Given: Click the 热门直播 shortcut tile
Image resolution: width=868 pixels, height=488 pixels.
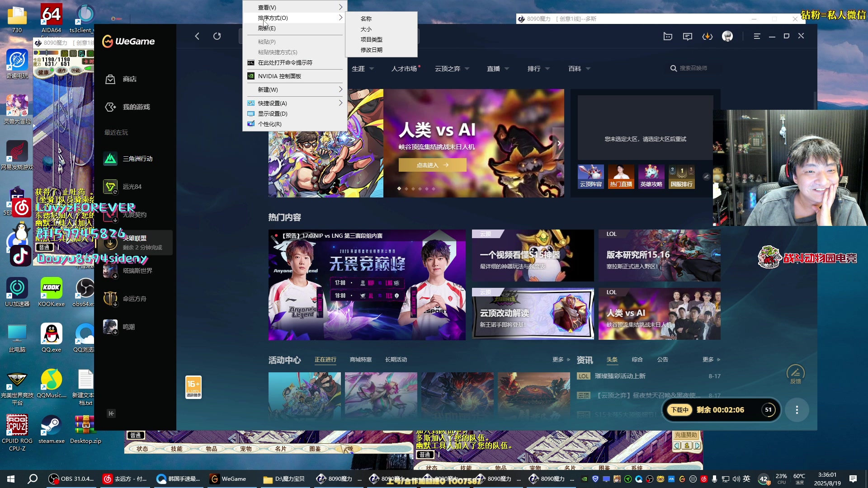Looking at the screenshot, I should 621,177.
